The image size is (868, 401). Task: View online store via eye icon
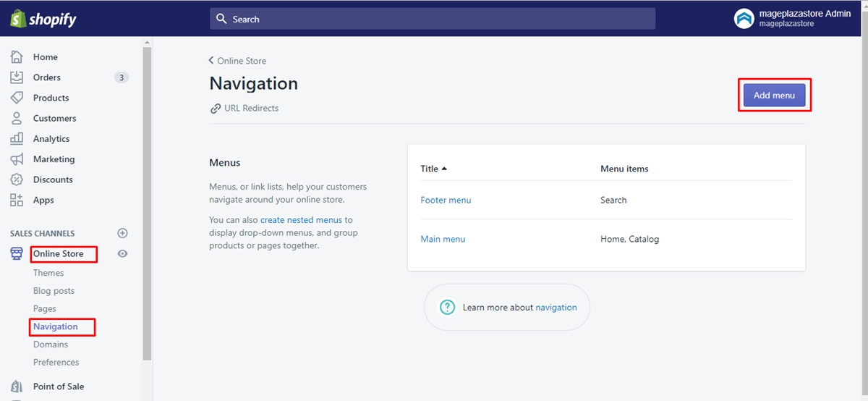[x=122, y=254]
